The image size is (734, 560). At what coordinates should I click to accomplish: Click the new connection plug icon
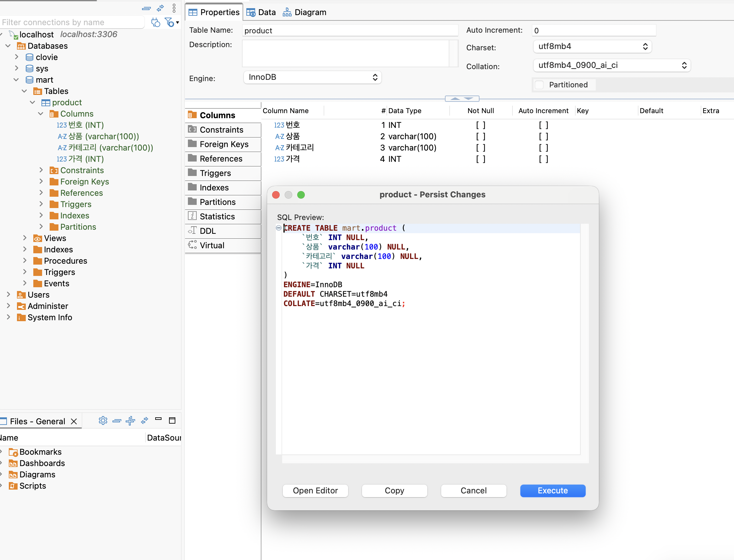(156, 22)
